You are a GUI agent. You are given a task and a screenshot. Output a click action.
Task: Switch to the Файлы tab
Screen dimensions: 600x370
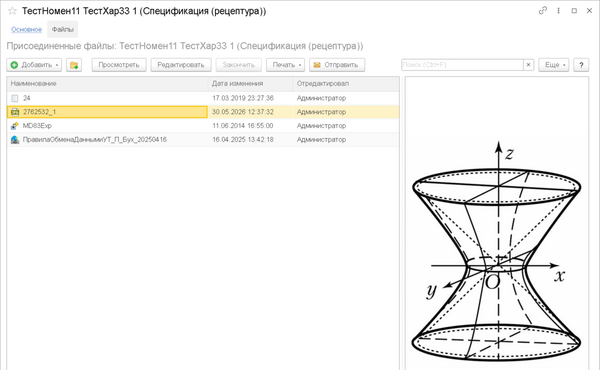(x=62, y=29)
